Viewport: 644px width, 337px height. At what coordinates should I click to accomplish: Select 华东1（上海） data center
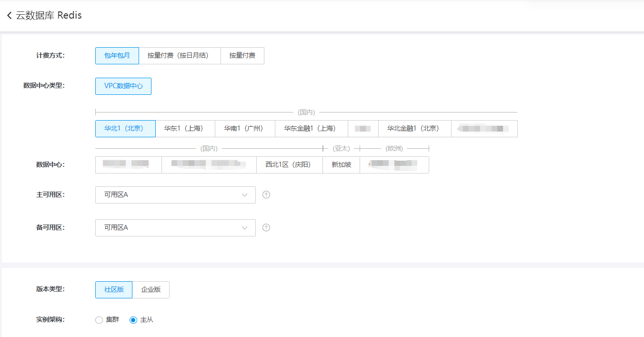coord(185,128)
